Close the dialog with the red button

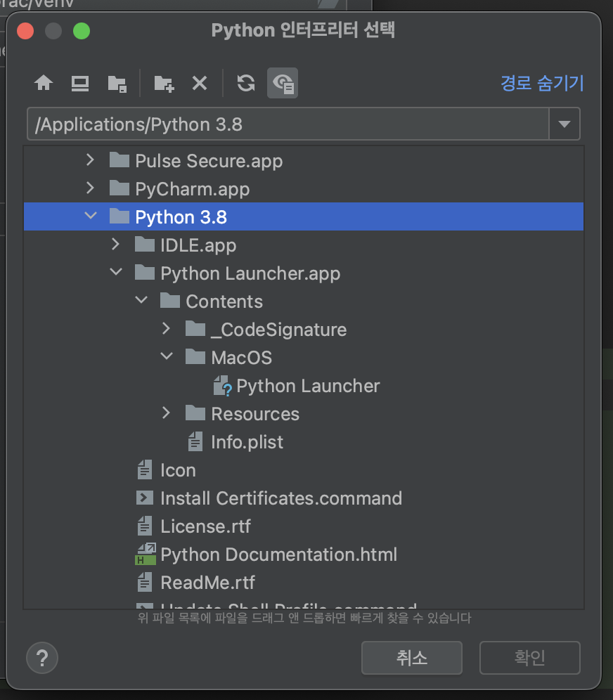(x=25, y=31)
